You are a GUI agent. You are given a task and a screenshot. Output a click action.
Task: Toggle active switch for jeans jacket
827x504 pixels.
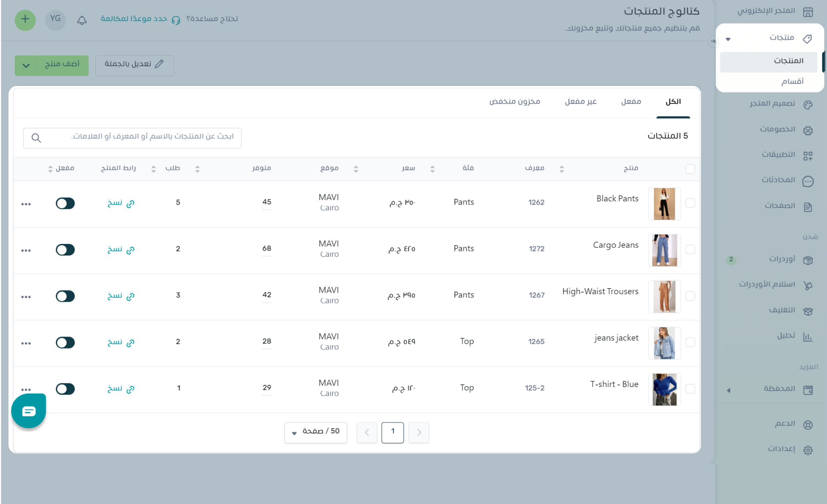point(65,342)
